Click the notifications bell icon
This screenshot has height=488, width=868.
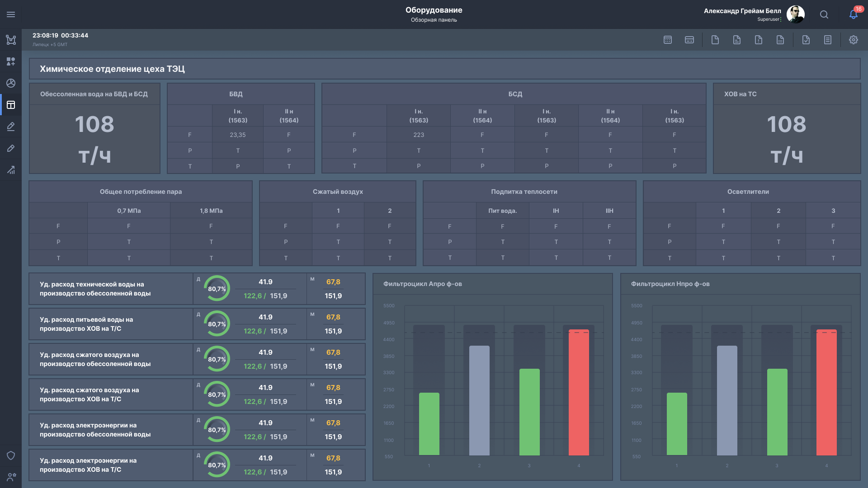click(x=853, y=14)
